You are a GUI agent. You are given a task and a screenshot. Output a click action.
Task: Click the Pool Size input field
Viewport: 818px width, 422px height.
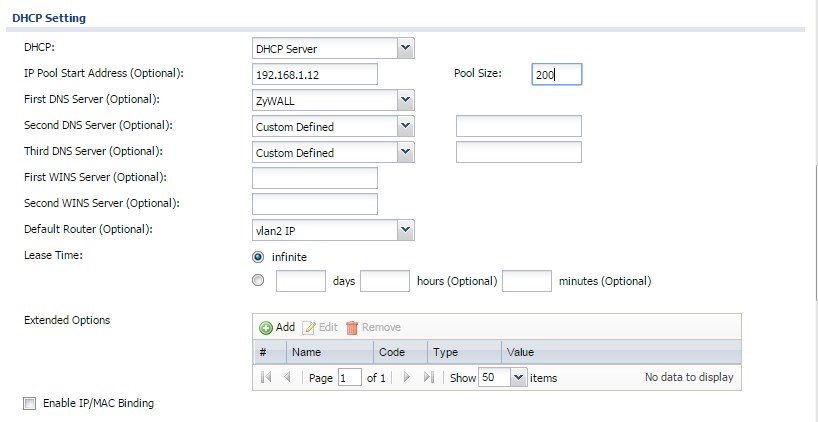[557, 75]
